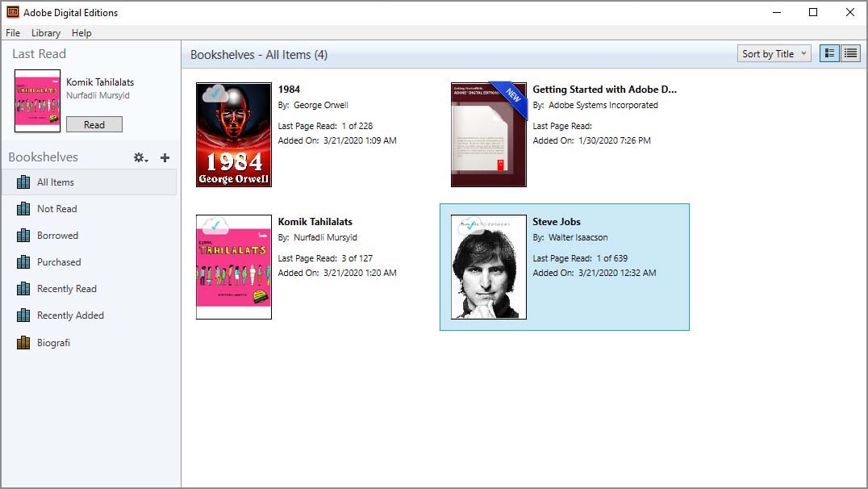Switch to list view mode
The width and height of the screenshot is (868, 489).
(850, 52)
